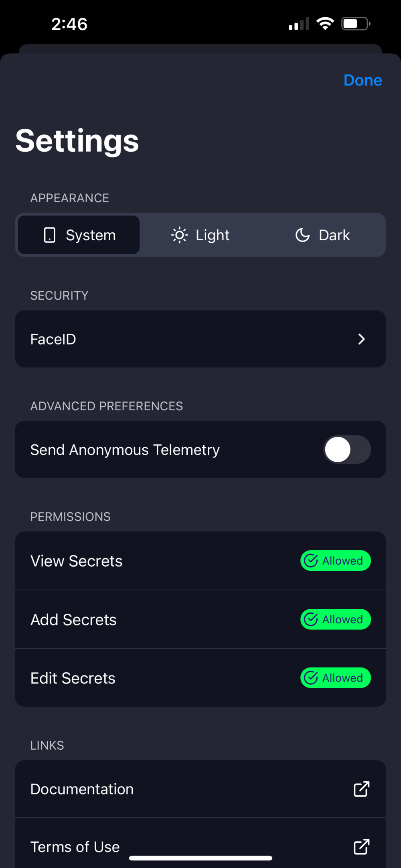Viewport: 401px width, 868px height.
Task: Choose the System appearance option
Action: 79,235
